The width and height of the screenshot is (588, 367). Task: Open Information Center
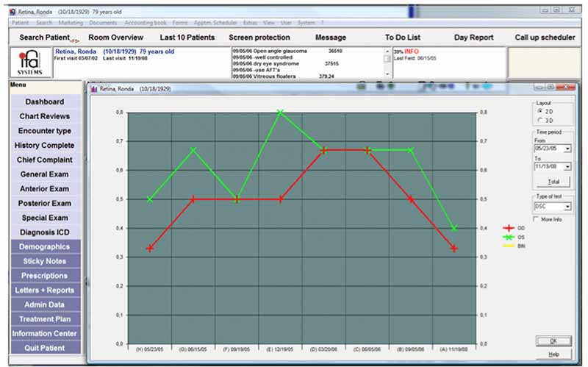point(45,334)
